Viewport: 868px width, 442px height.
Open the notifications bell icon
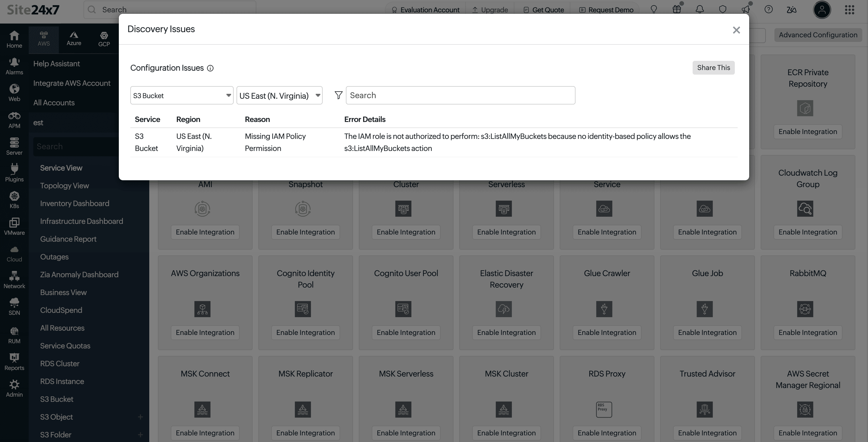click(700, 9)
